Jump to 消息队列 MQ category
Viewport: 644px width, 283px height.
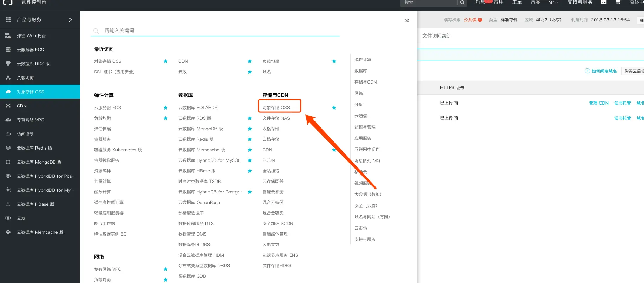367,161
